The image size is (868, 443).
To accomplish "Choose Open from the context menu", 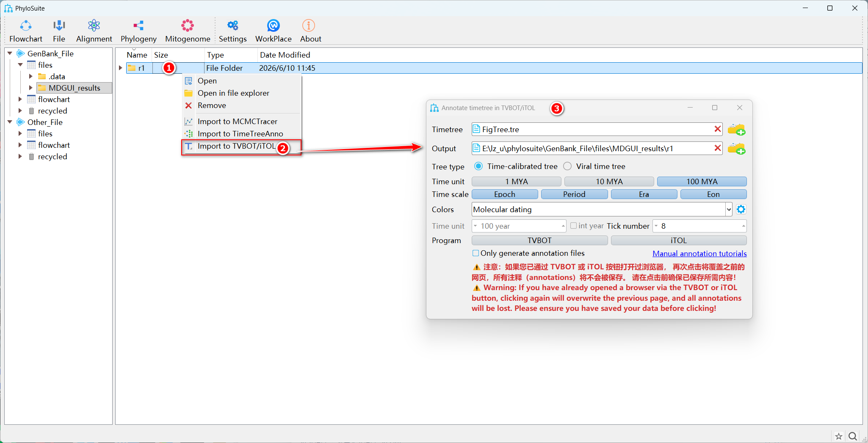I will pos(241,81).
